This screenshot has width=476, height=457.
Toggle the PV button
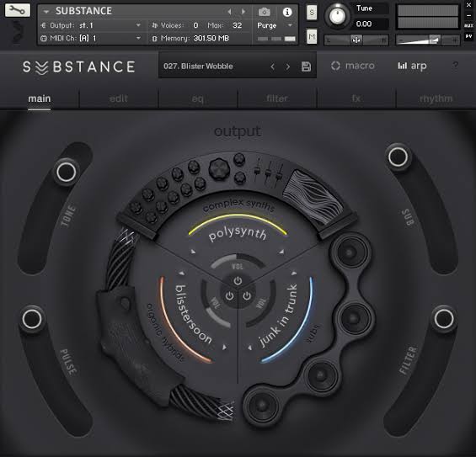click(x=468, y=37)
